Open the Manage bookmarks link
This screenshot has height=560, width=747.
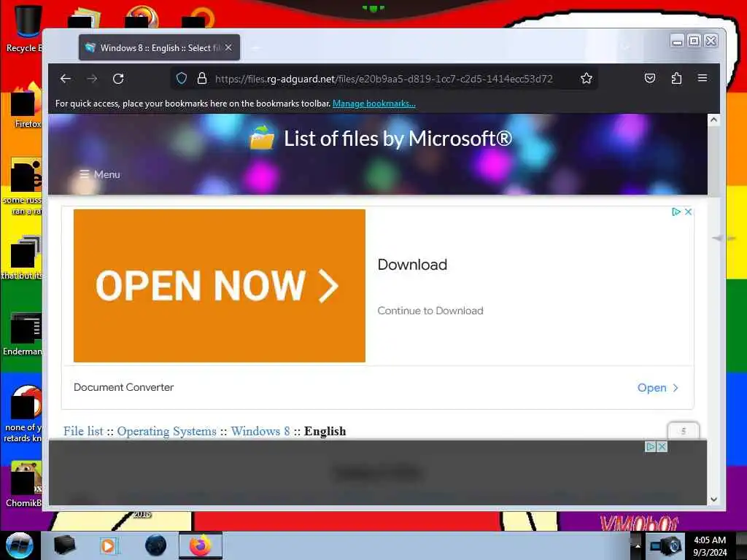pos(374,104)
